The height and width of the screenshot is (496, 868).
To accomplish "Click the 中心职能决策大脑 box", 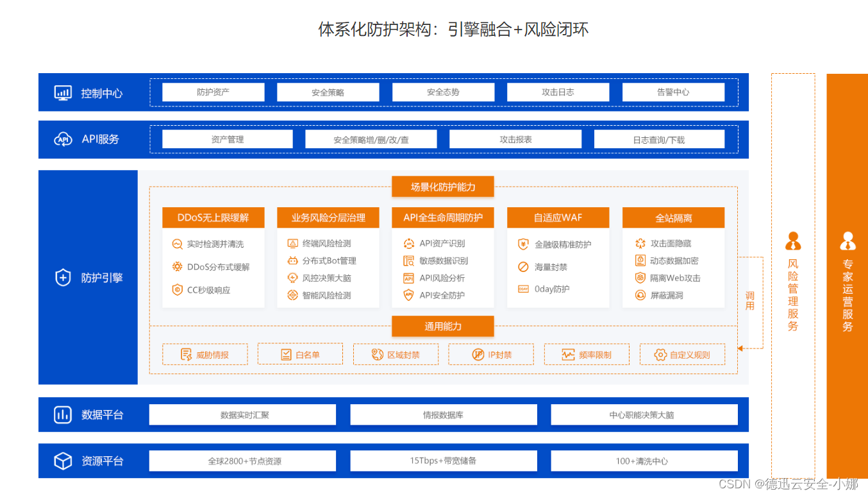I will coord(644,415).
